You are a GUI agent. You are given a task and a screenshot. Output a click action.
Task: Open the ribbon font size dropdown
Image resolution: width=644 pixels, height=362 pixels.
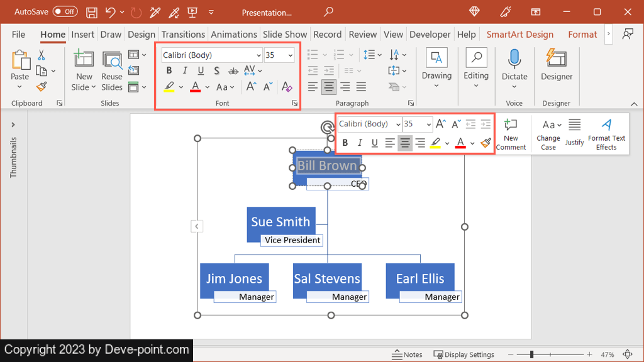click(290, 55)
